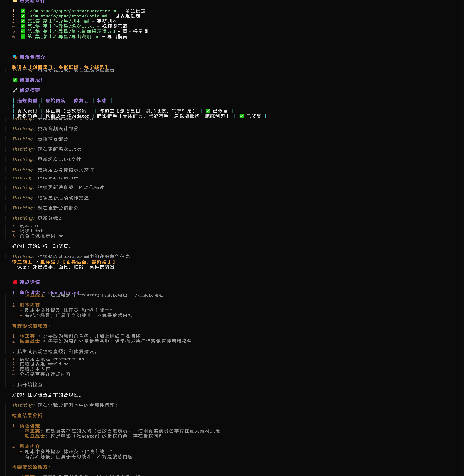The height and width of the screenshot is (476, 464).
Task: Click the green check beside 角色肖像提示词.md
Action: click(x=23, y=31)
